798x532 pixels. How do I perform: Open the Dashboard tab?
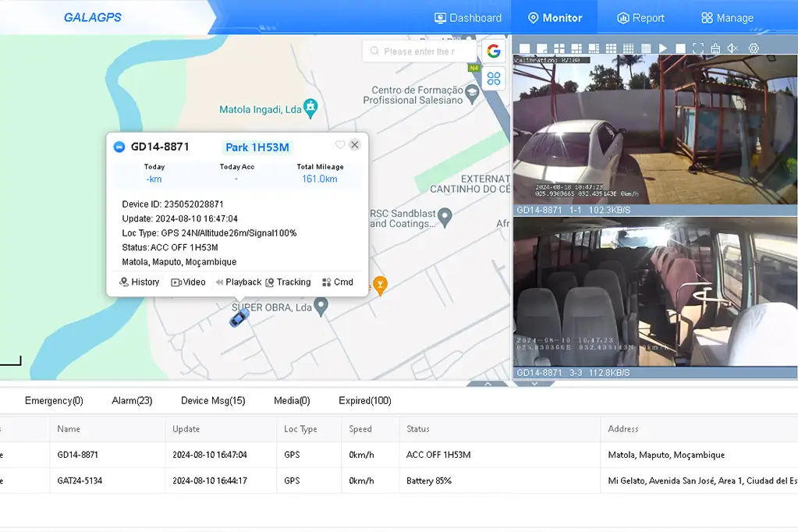468,18
